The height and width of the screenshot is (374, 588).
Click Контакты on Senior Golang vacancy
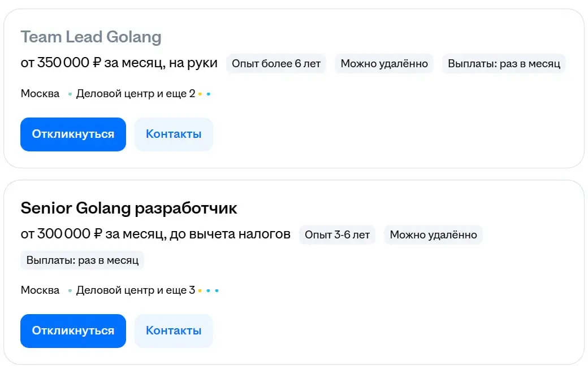click(174, 330)
